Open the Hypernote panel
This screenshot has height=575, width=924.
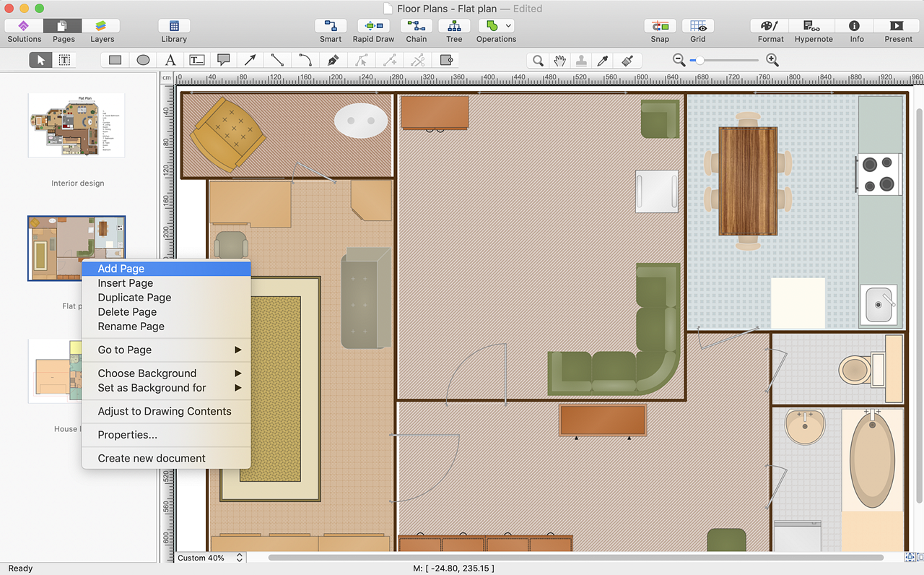[814, 27]
